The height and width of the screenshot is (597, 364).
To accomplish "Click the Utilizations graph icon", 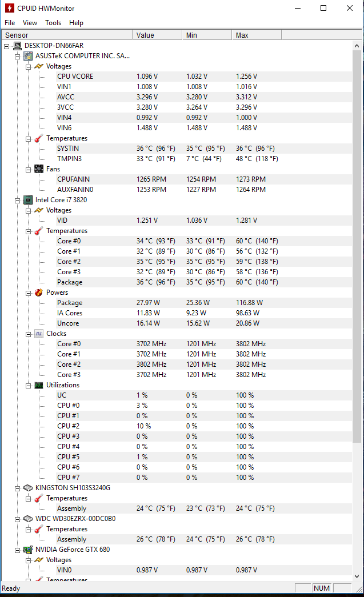I will pyautogui.click(x=39, y=385).
